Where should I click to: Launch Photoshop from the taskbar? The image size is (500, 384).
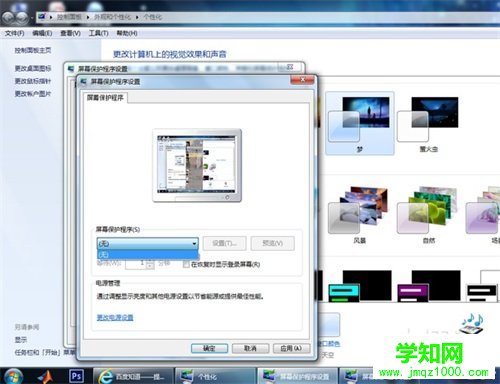click(76, 376)
